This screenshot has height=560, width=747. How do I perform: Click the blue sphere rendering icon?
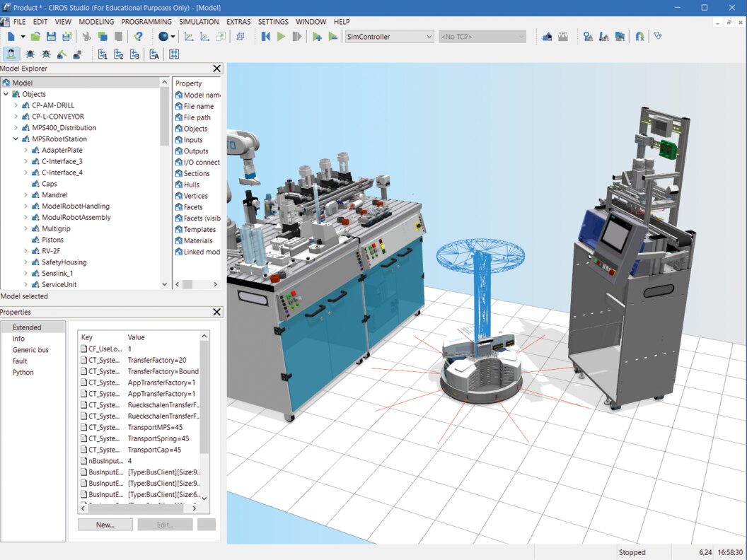click(163, 37)
